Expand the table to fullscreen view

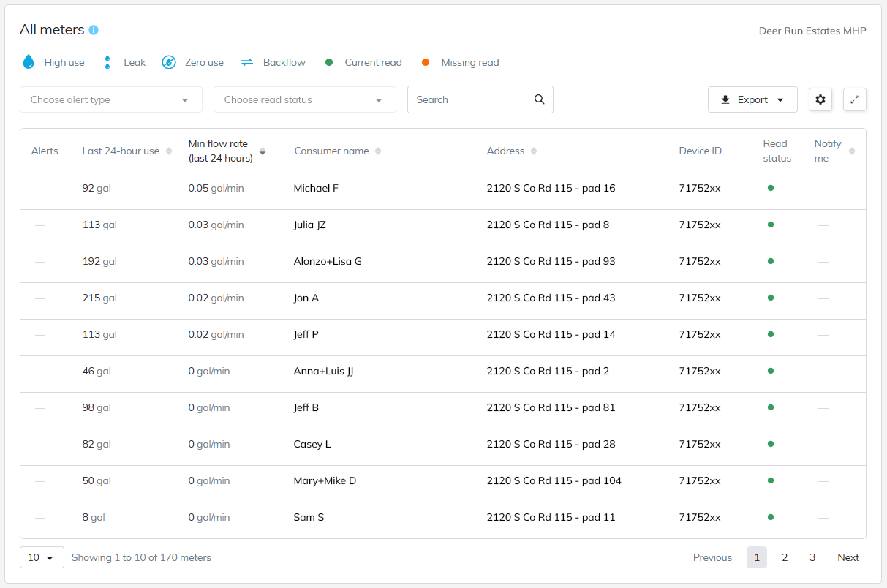point(855,99)
